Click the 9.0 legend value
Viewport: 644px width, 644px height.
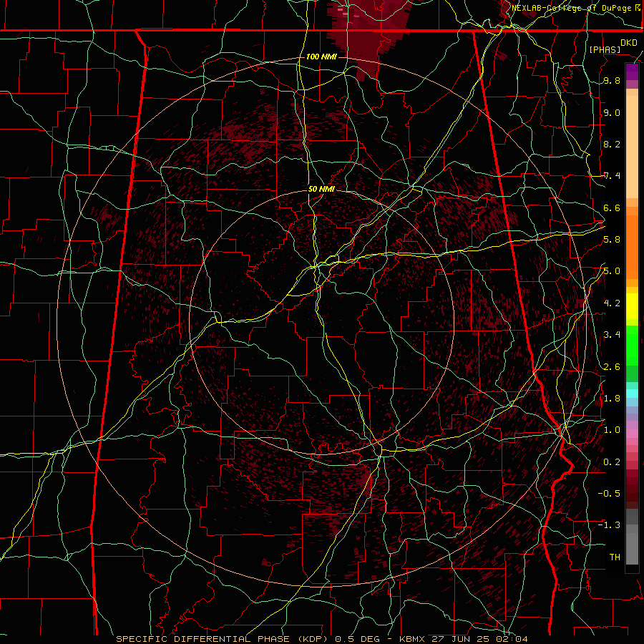pos(612,112)
